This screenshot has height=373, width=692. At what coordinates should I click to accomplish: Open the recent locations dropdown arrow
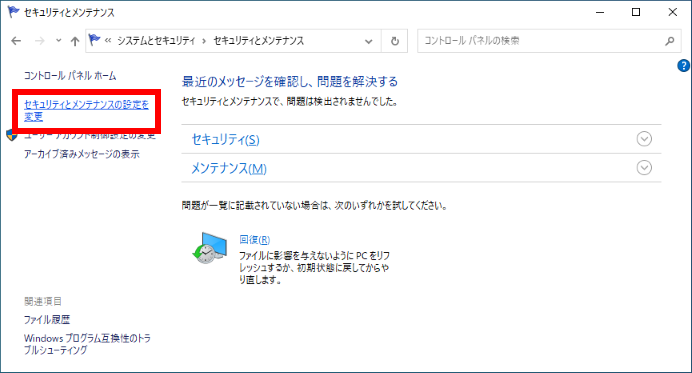click(59, 41)
